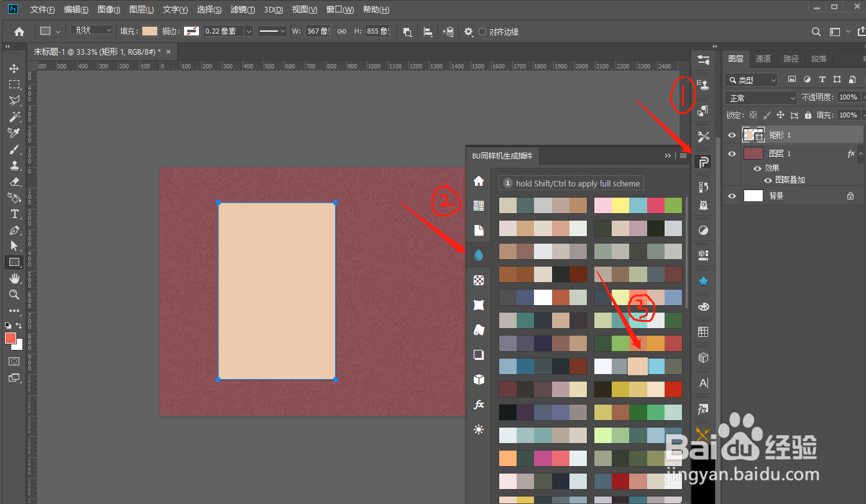
Task: Select the Magic Wand tool
Action: click(14, 117)
